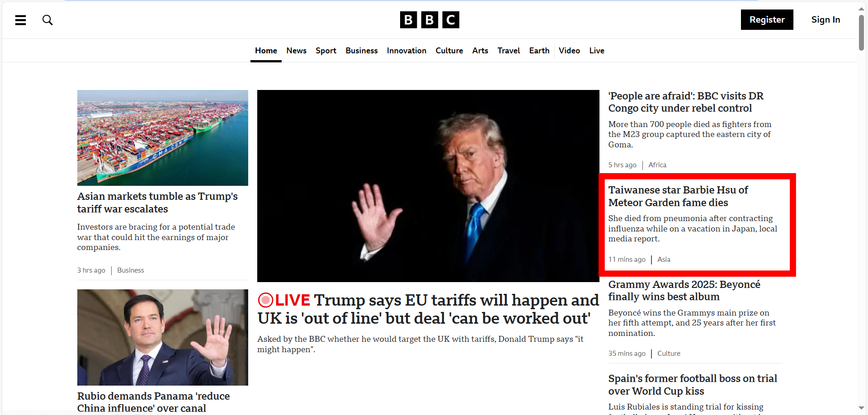Click 'More than 700 people died' summary

pyautogui.click(x=690, y=134)
